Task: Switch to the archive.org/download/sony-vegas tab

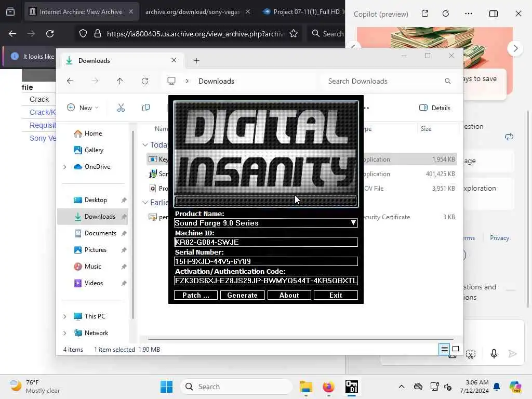Action: pyautogui.click(x=192, y=12)
